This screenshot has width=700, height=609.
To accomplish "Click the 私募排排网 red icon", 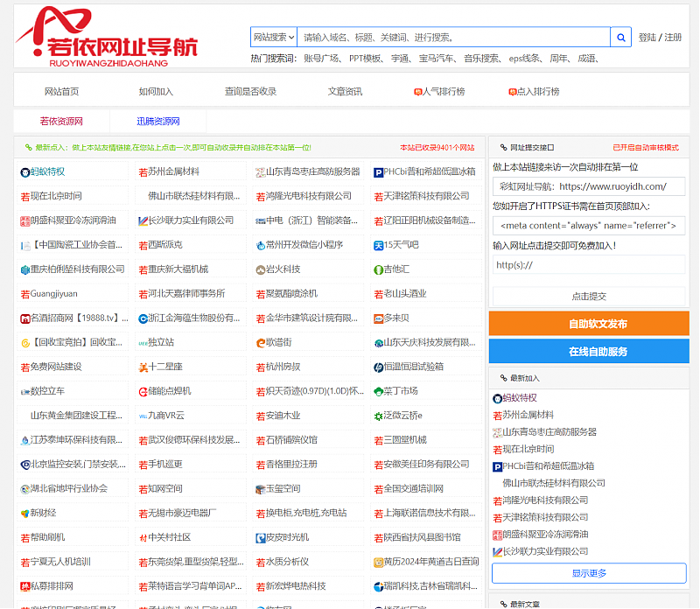I will coord(25,586).
